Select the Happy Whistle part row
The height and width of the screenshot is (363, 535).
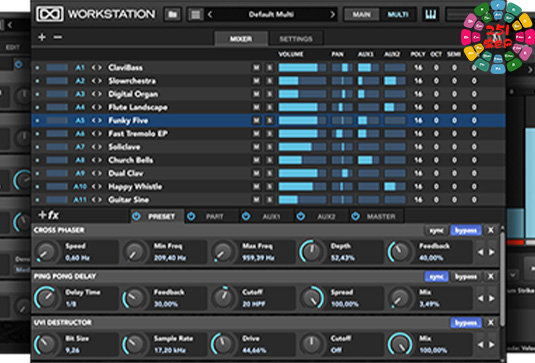point(268,187)
